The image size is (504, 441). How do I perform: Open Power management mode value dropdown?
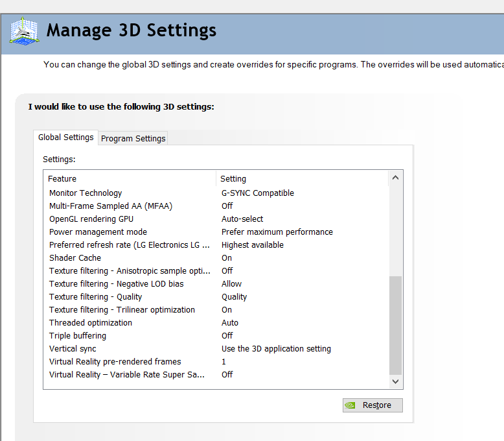[x=277, y=232]
